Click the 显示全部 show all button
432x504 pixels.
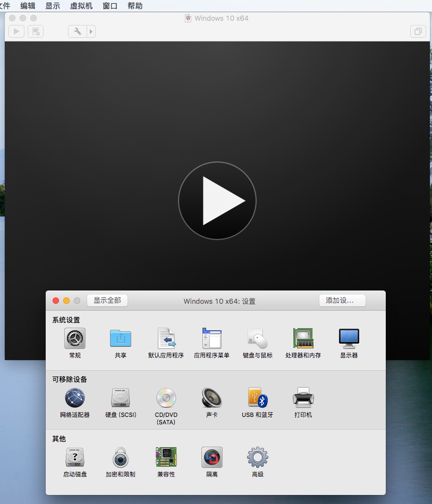click(107, 301)
